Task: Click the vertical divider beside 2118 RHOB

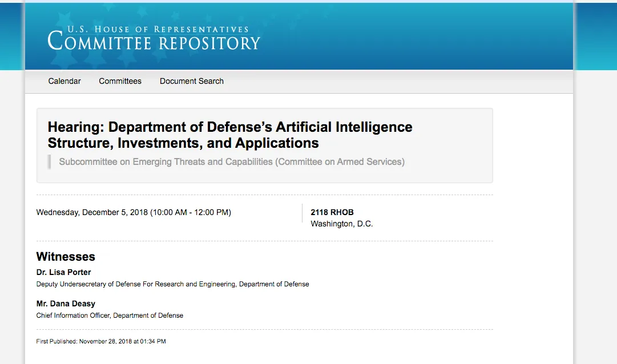Action: 302,213
